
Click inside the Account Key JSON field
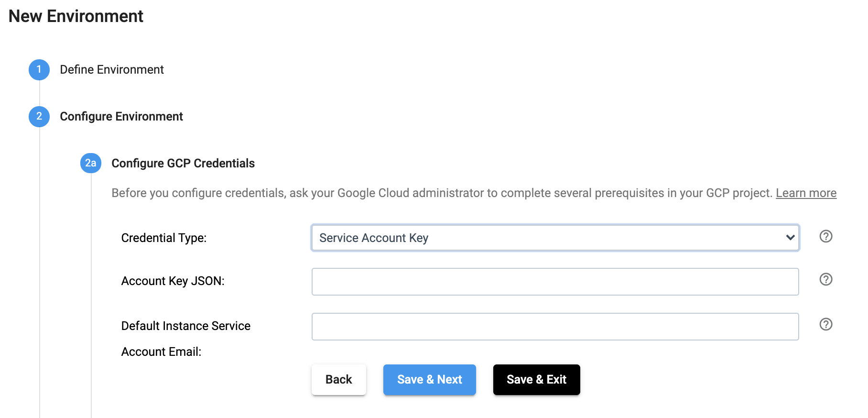tap(554, 281)
